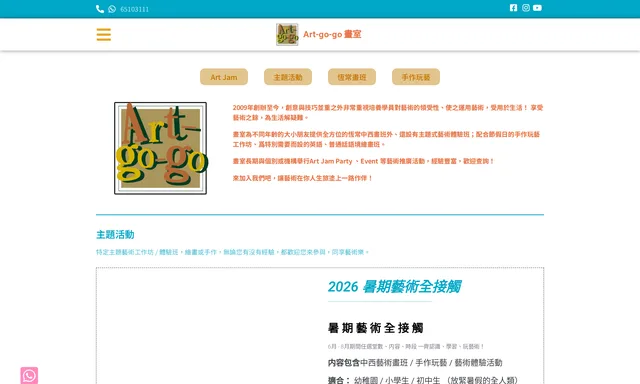The height and width of the screenshot is (384, 640).
Task: Click the paragraph mentioning Art Jam Party、Event
Action: [363, 161]
